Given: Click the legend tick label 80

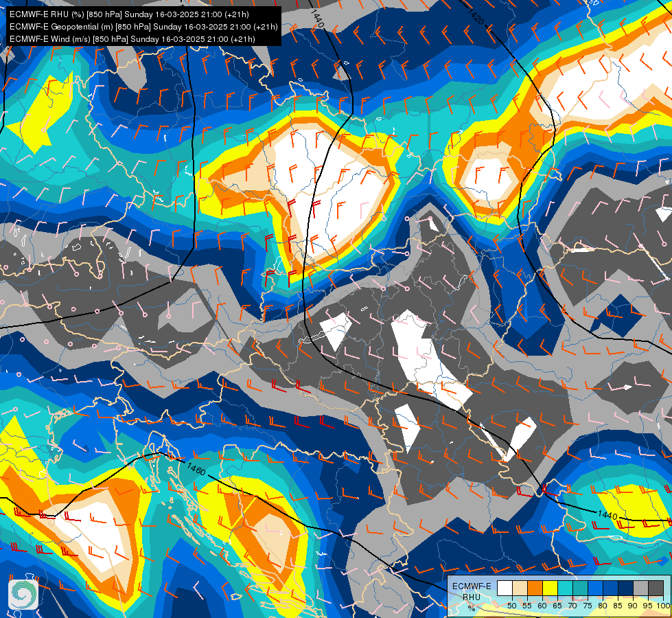Looking at the screenshot, I should click(603, 606).
